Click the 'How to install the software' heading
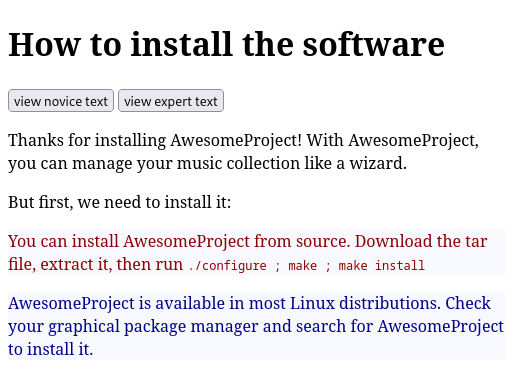The height and width of the screenshot is (375, 513). [226, 44]
